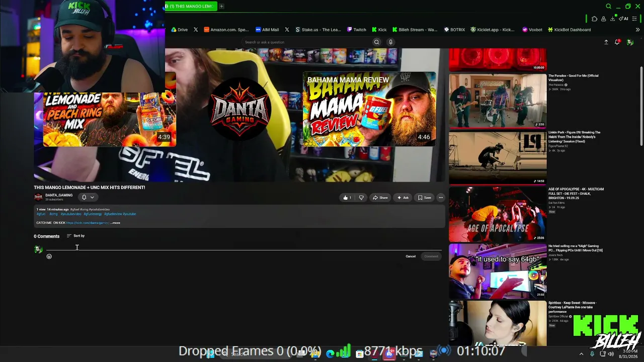
Task: Open the Billeh Stream bookmark
Action: [x=415, y=30]
